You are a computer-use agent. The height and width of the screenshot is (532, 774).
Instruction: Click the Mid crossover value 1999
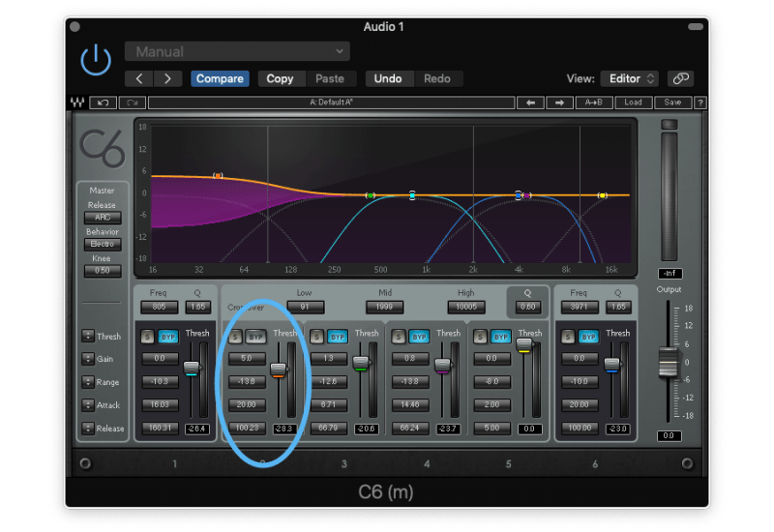coord(384,307)
